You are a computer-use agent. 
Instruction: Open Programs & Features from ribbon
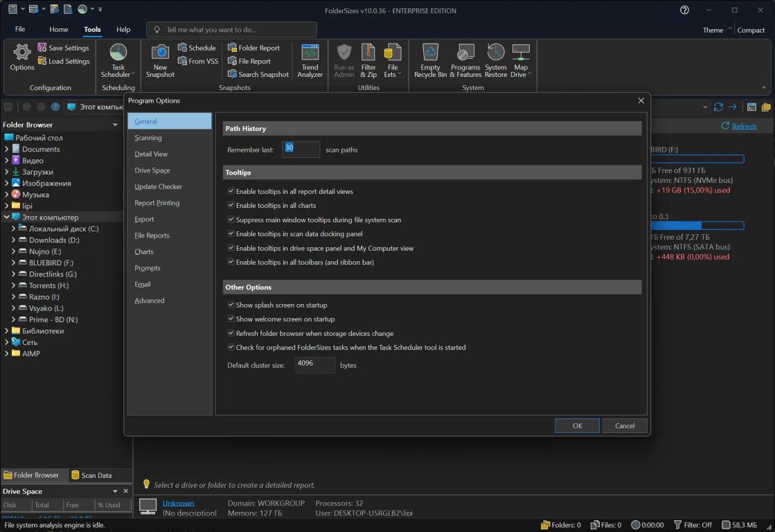coord(465,53)
